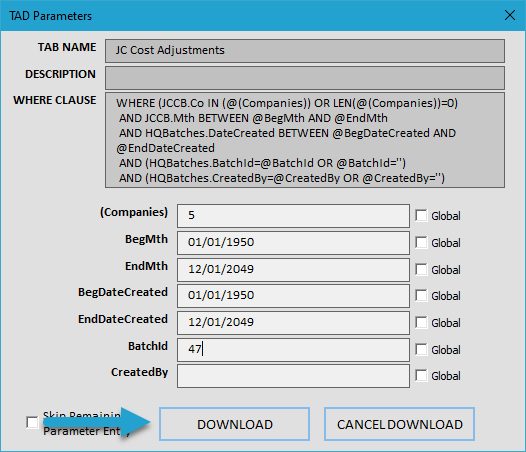Focus the EndDateCreated input box
The image size is (526, 452).
click(294, 322)
